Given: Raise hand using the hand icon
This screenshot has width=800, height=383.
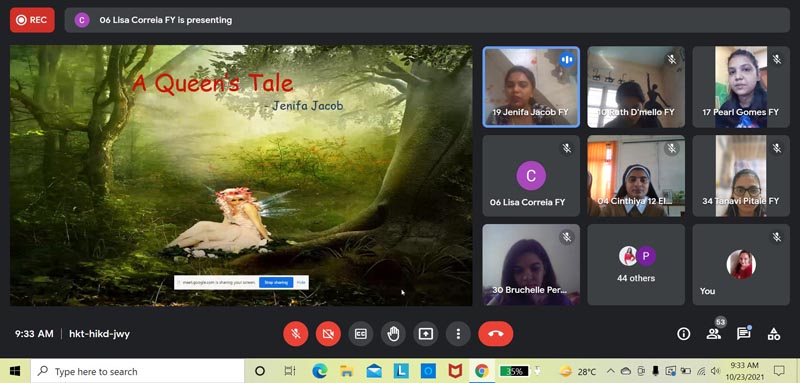Looking at the screenshot, I should (393, 334).
